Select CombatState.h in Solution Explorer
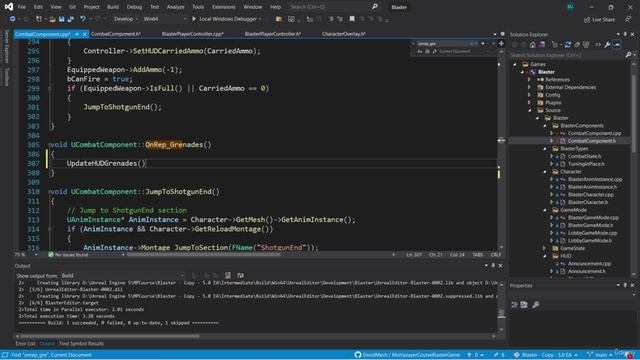The width and height of the screenshot is (640, 360). [x=584, y=156]
